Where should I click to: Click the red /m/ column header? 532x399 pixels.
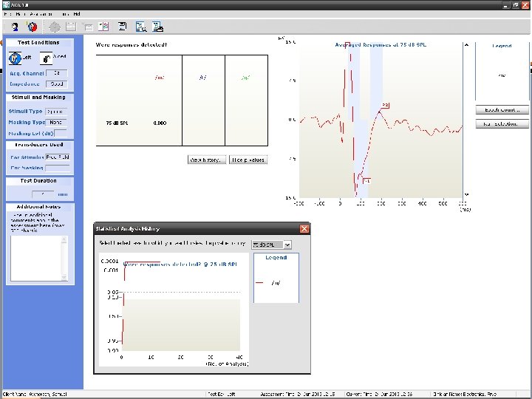pyautogui.click(x=160, y=78)
